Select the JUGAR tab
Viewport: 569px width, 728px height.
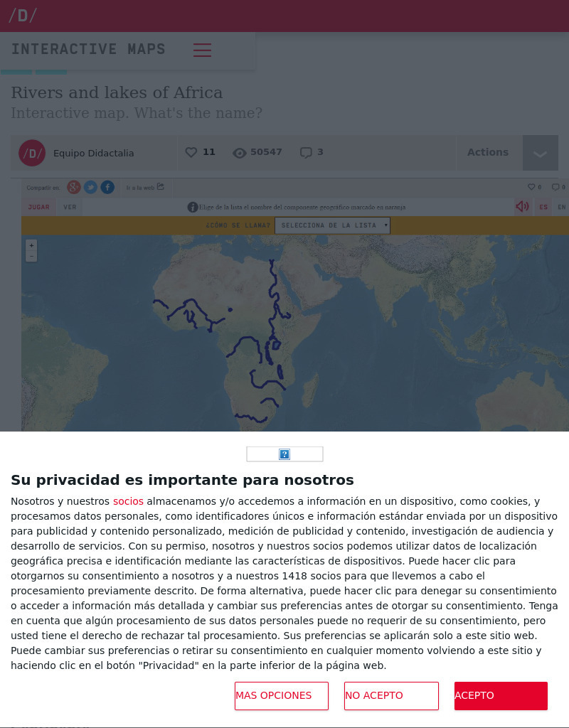(x=38, y=206)
